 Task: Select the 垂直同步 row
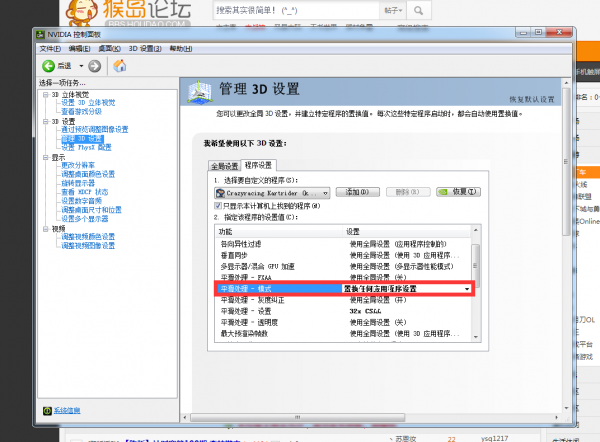coord(342,255)
